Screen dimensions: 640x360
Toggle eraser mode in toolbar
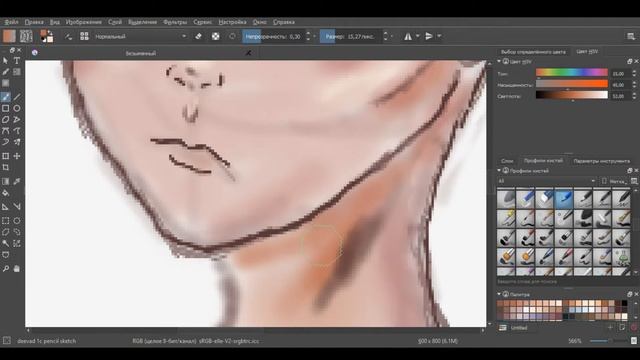[x=198, y=36]
